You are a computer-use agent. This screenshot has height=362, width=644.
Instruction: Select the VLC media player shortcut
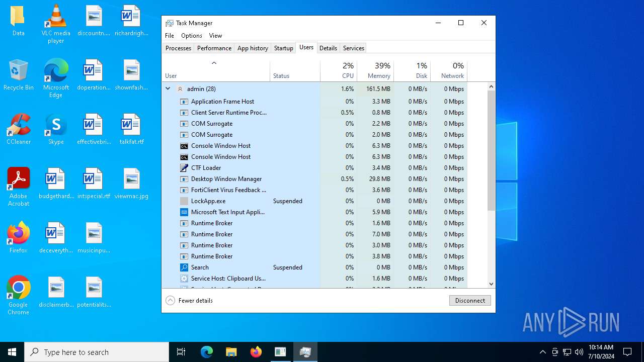pyautogui.click(x=56, y=24)
